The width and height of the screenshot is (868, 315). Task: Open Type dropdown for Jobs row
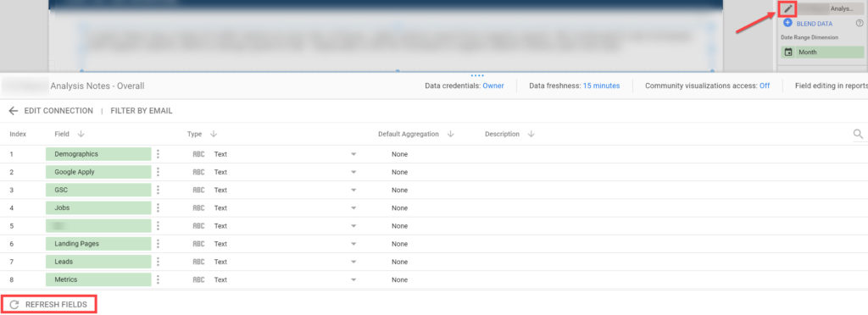353,207
